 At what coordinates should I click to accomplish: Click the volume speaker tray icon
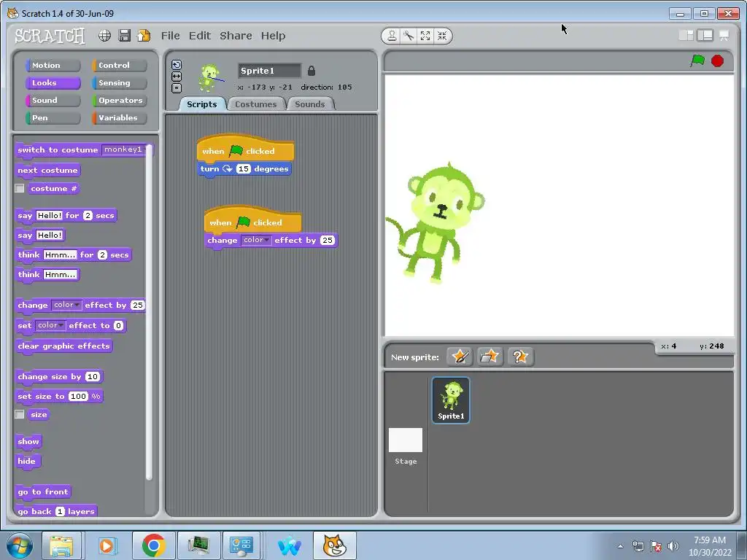[673, 546]
